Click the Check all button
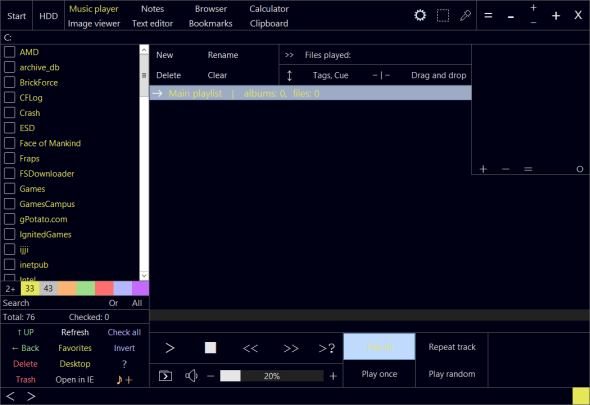 tap(124, 332)
